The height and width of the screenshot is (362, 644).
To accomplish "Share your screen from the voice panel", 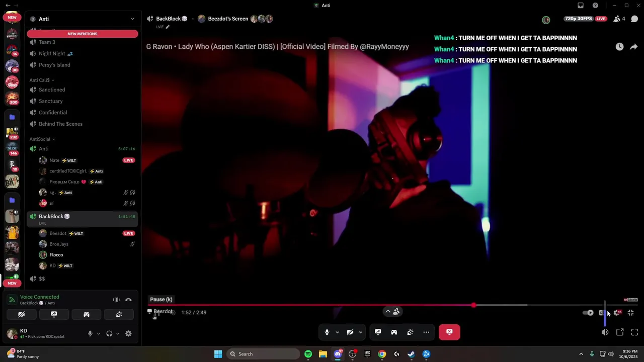I will point(54,314).
